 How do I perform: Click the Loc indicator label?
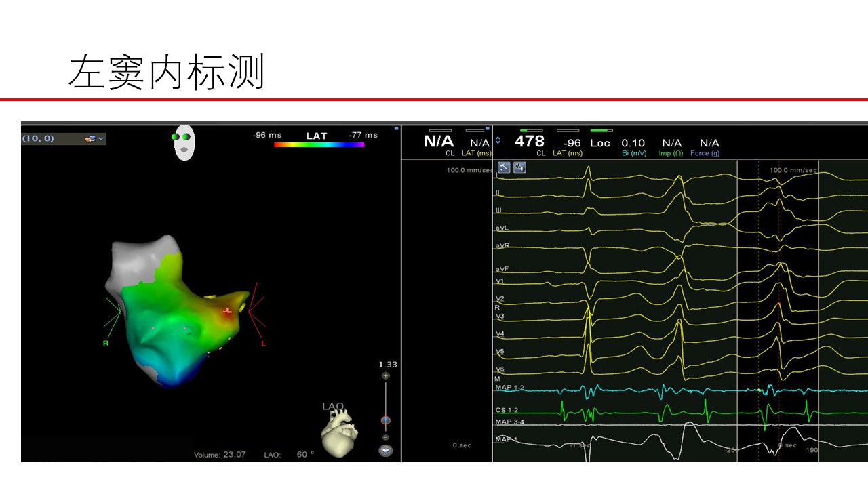600,143
